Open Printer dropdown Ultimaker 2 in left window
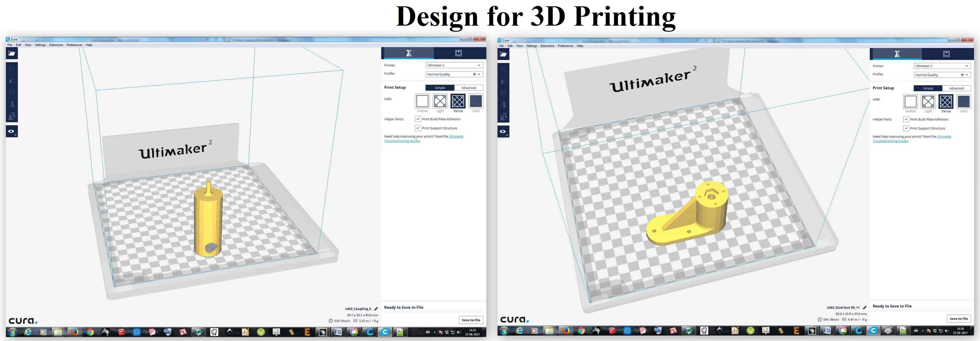The height and width of the screenshot is (341, 980). [x=454, y=65]
